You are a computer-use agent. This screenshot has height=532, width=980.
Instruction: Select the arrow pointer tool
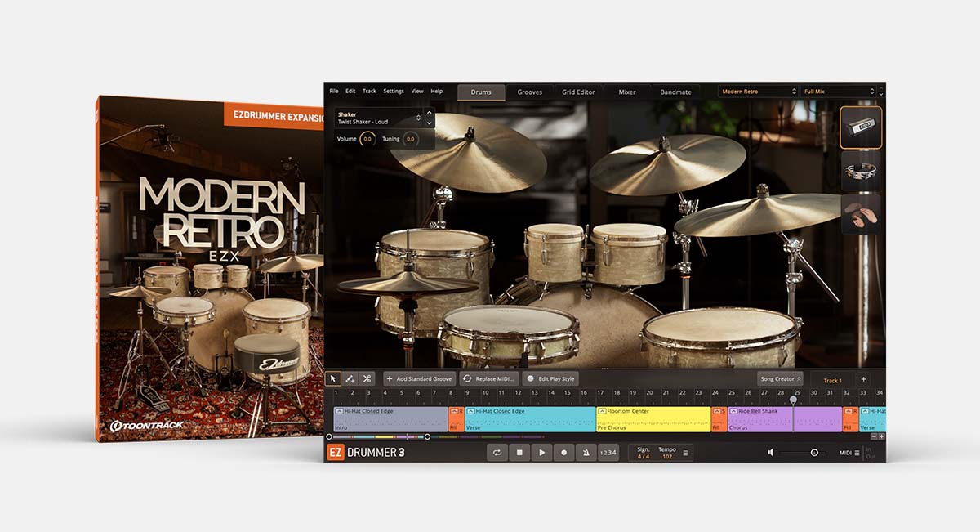tap(333, 378)
